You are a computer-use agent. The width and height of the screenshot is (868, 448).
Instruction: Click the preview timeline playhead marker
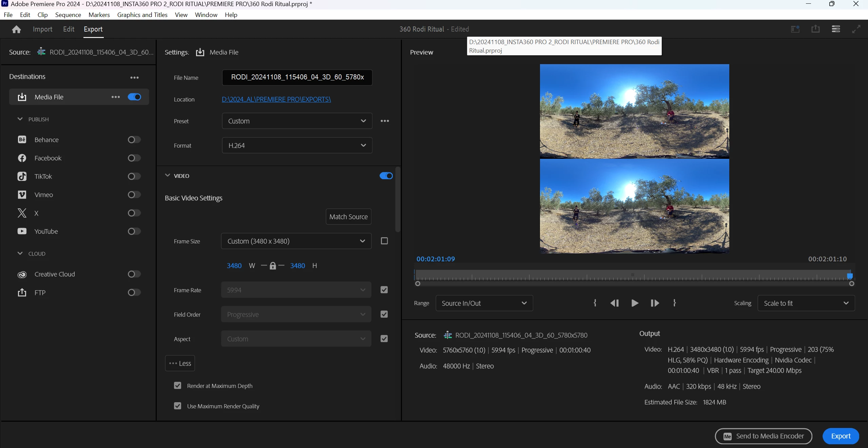click(x=850, y=276)
